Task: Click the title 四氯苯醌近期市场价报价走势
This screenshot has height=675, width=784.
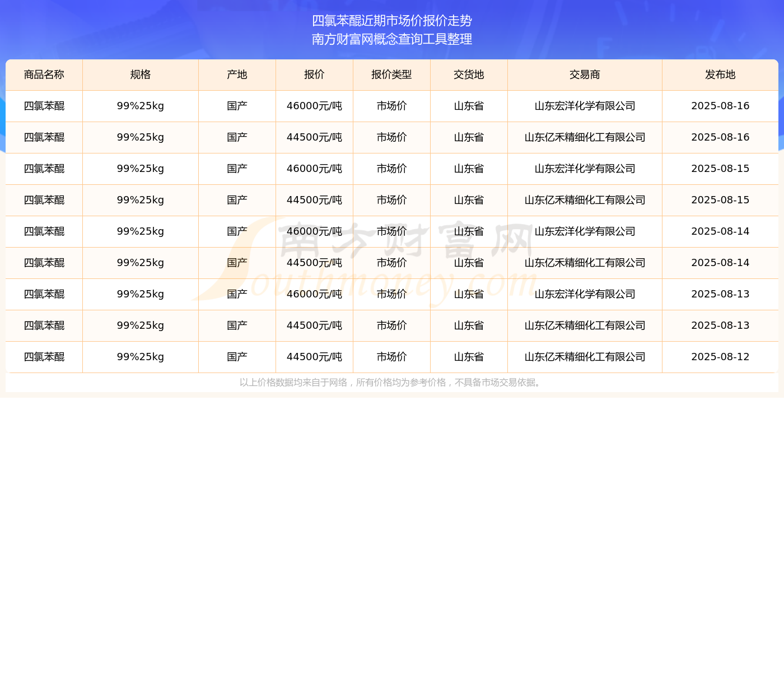Action: (x=392, y=21)
